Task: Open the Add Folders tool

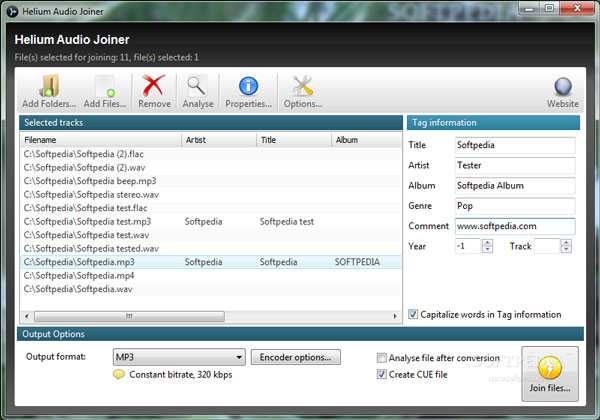Action: pyautogui.click(x=49, y=91)
